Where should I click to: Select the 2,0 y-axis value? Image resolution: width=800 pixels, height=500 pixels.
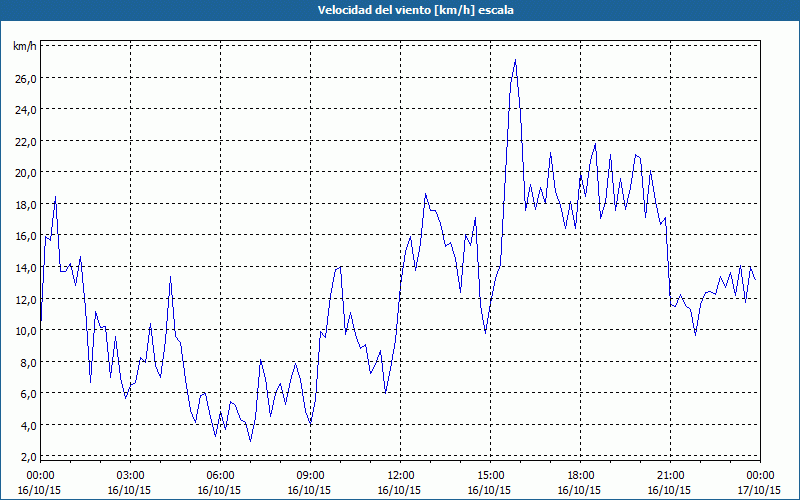pyautogui.click(x=29, y=457)
